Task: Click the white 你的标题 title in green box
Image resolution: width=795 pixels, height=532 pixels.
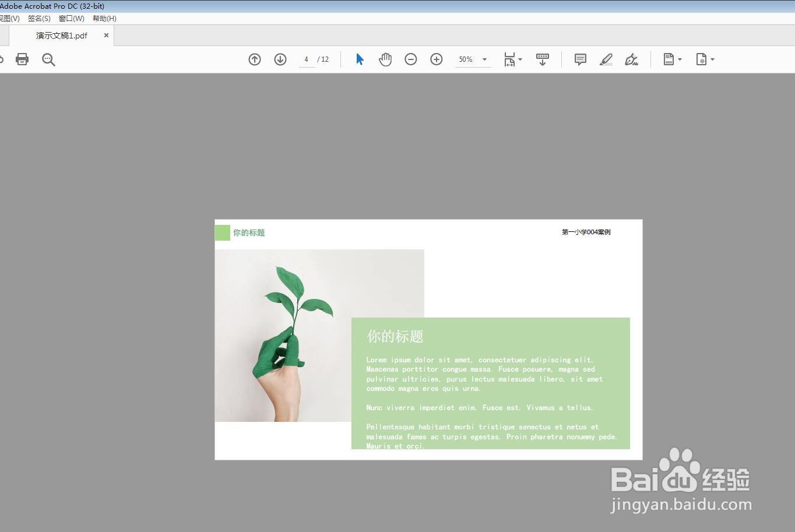Action: click(395, 336)
